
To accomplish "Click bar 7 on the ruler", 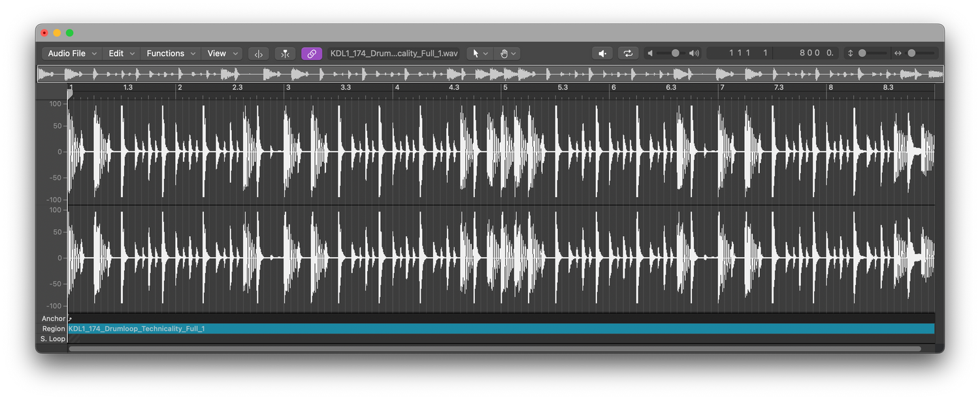I will coord(722,87).
